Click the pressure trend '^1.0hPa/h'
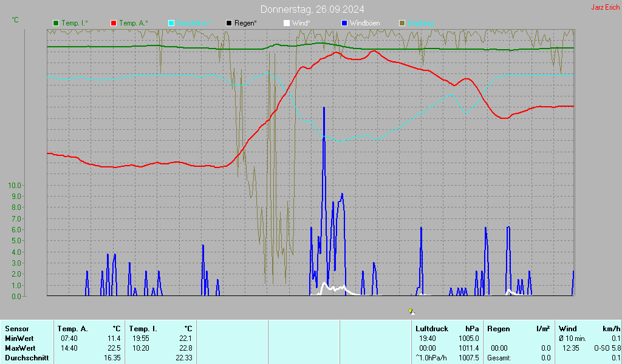The width and height of the screenshot is (622, 364). tap(431, 358)
